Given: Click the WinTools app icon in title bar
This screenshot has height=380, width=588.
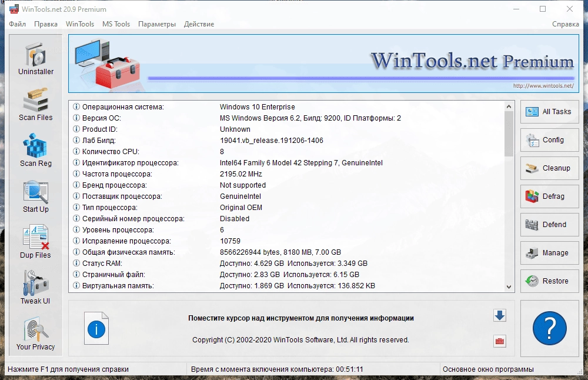Looking at the screenshot, I should coord(14,9).
